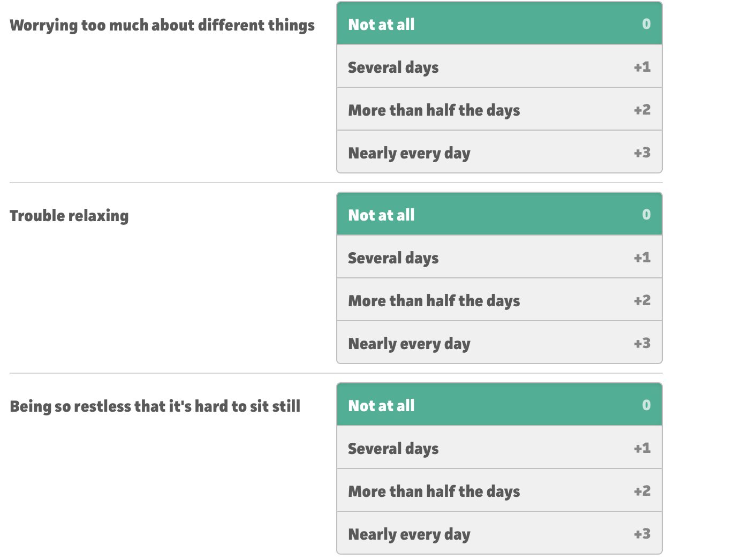Click 'Being so restless' question text

155,406
